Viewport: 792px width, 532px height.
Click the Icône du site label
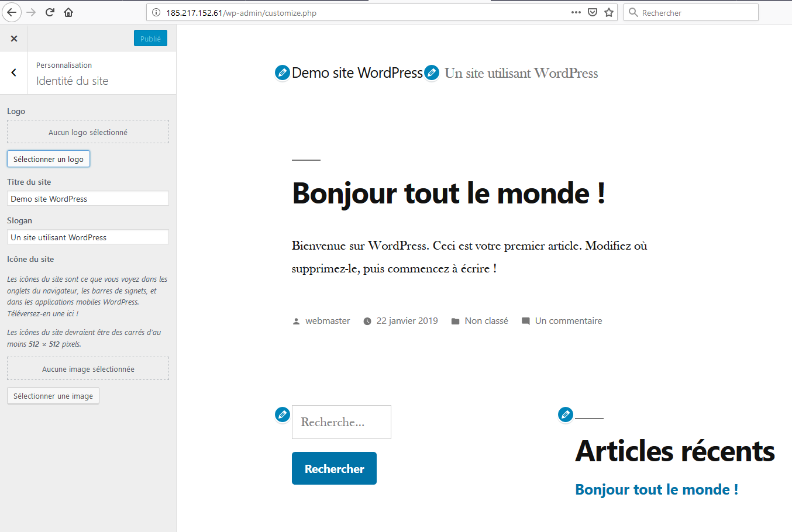tap(30, 259)
